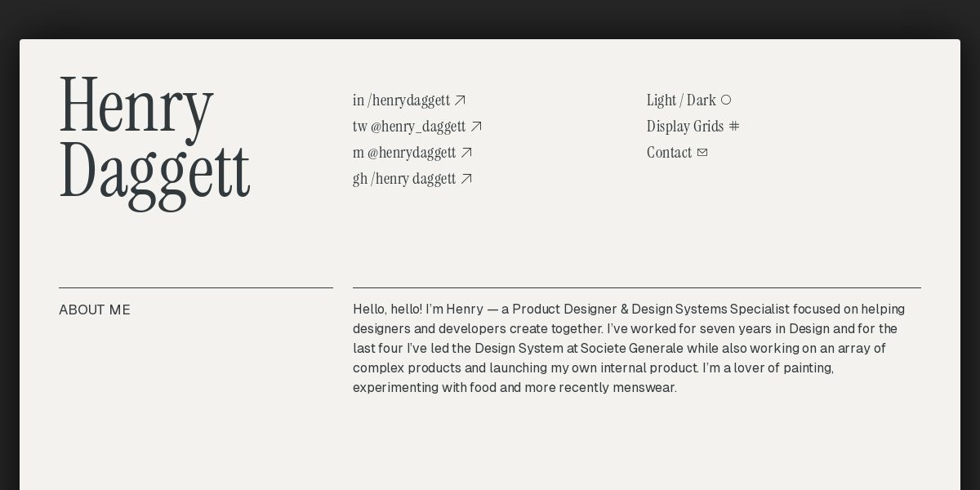Click the envelope icon next to Contact
This screenshot has width=980, height=490.
702,153
